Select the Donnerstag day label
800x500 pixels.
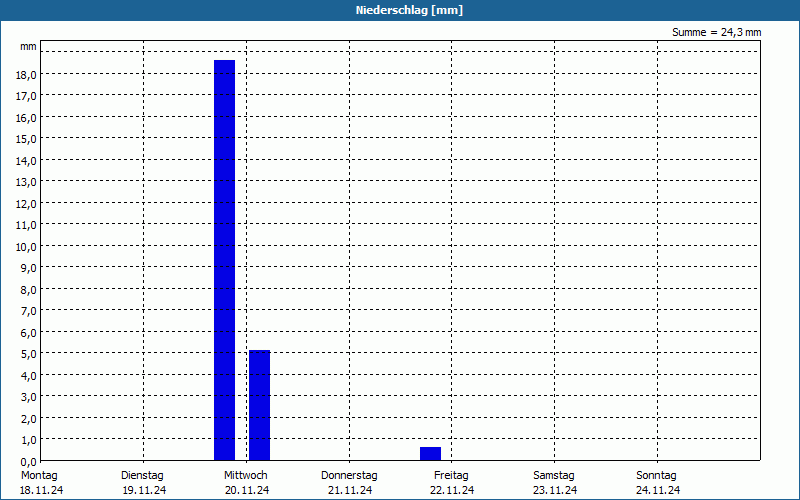point(349,475)
